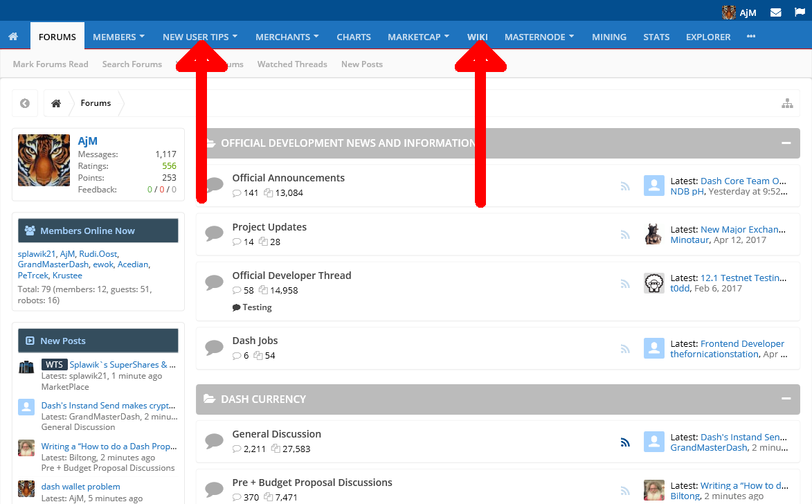Click Mark Forums Read link
Image resolution: width=812 pixels, height=504 pixels.
coord(51,64)
